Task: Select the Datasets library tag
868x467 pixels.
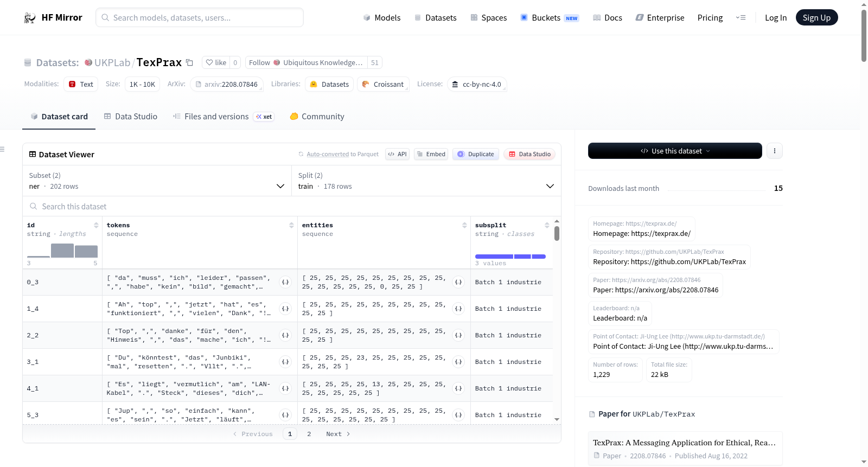Action: coord(329,84)
